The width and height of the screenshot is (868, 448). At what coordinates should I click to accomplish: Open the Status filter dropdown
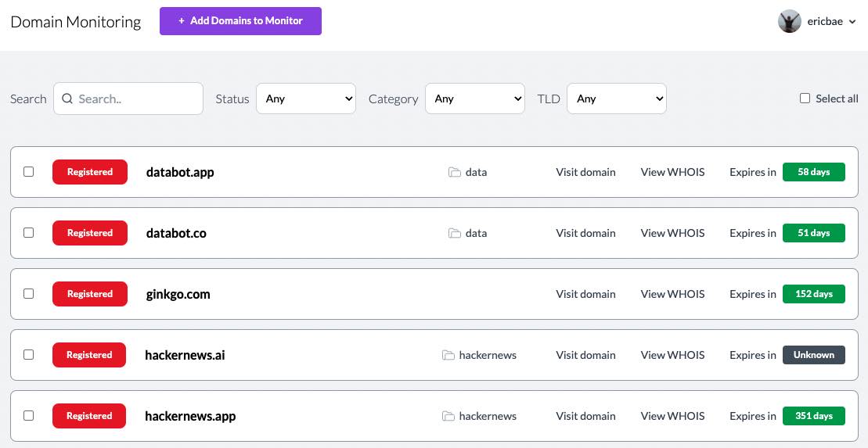click(x=306, y=99)
